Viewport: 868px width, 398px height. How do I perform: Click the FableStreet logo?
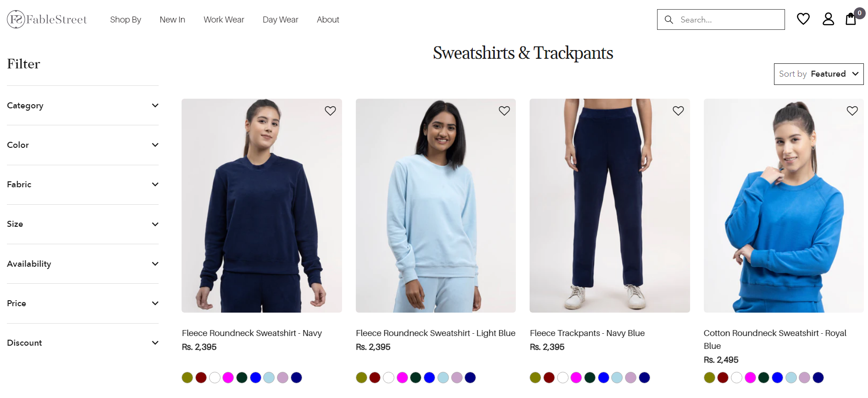click(47, 19)
